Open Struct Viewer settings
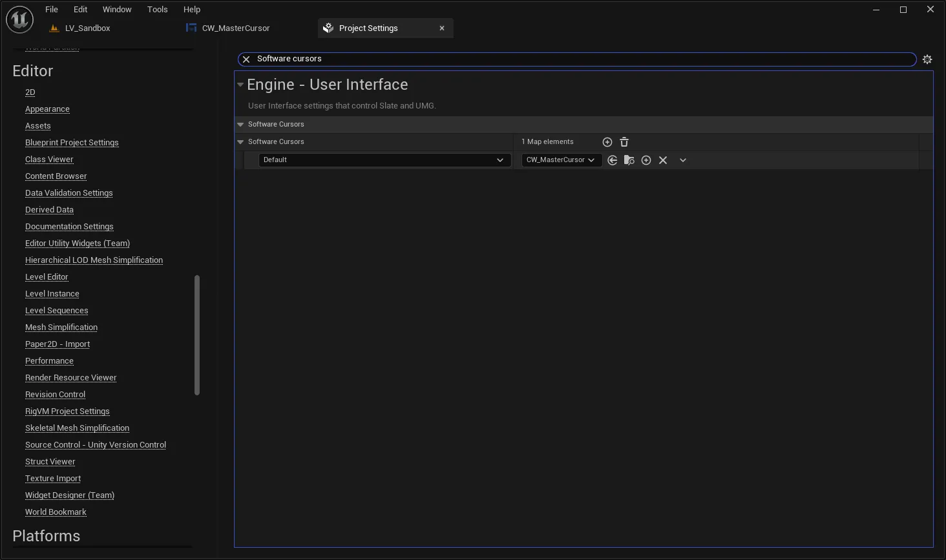 pyautogui.click(x=50, y=462)
